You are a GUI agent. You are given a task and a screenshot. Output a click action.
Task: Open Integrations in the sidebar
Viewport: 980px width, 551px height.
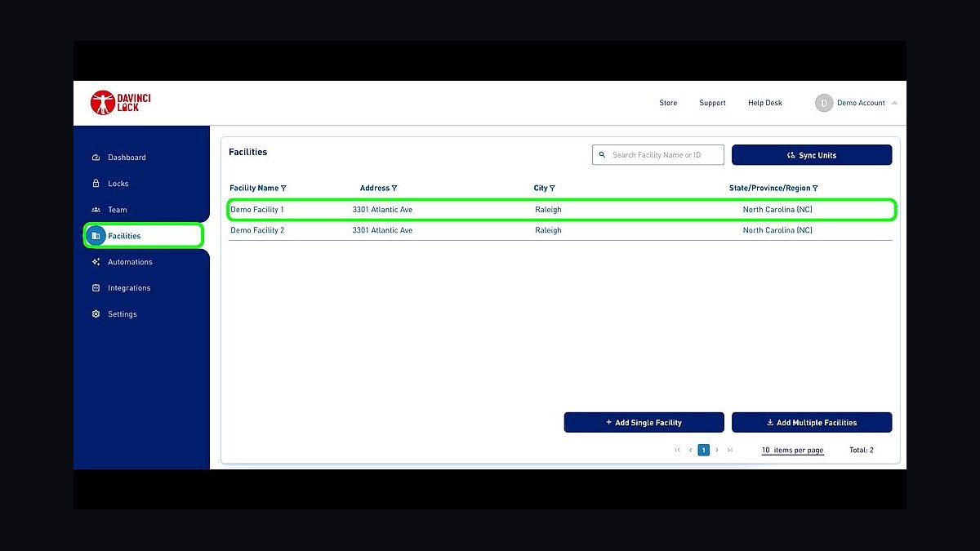tap(129, 288)
